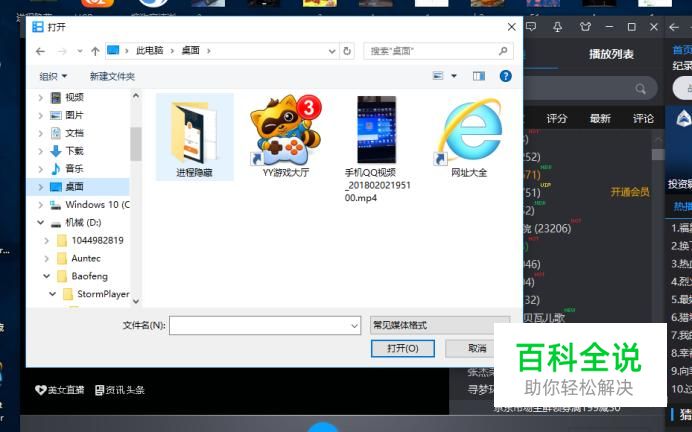
Task: Select the YY游戏大厅 shortcut
Action: [286, 137]
